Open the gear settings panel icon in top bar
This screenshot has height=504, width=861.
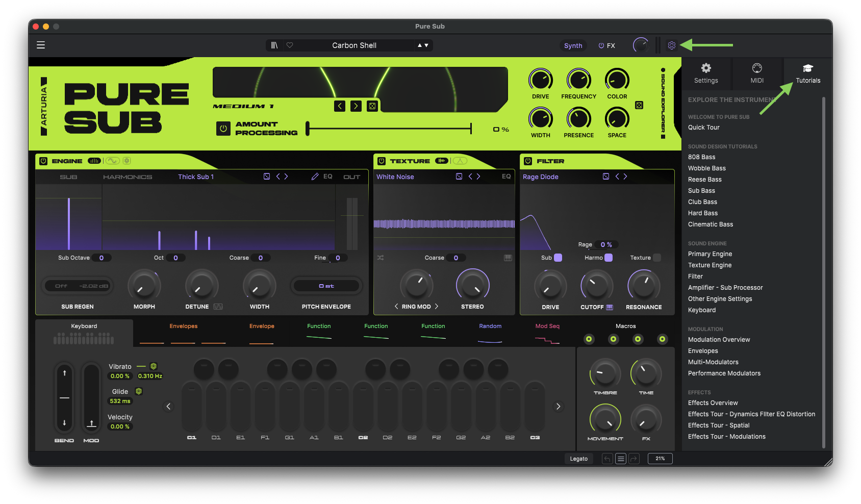672,45
